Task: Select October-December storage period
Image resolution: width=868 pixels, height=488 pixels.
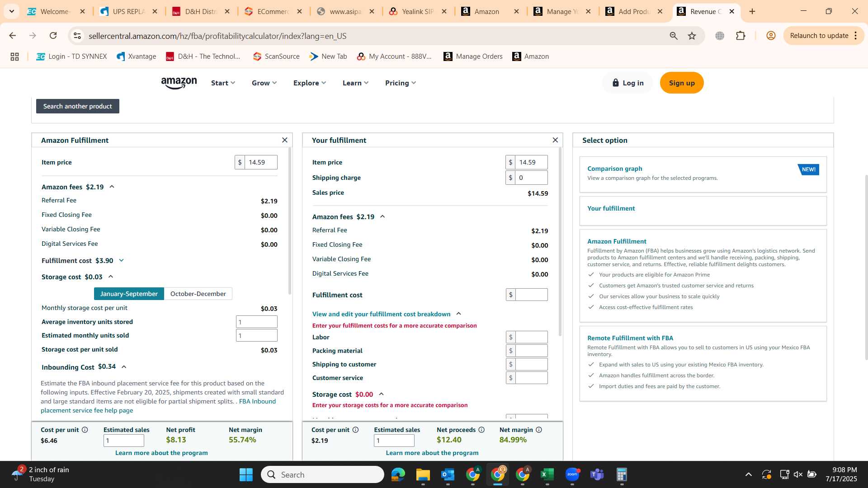Action: point(198,294)
